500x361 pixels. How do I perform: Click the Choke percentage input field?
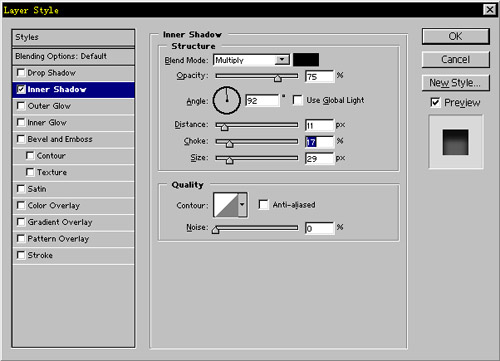[319, 142]
